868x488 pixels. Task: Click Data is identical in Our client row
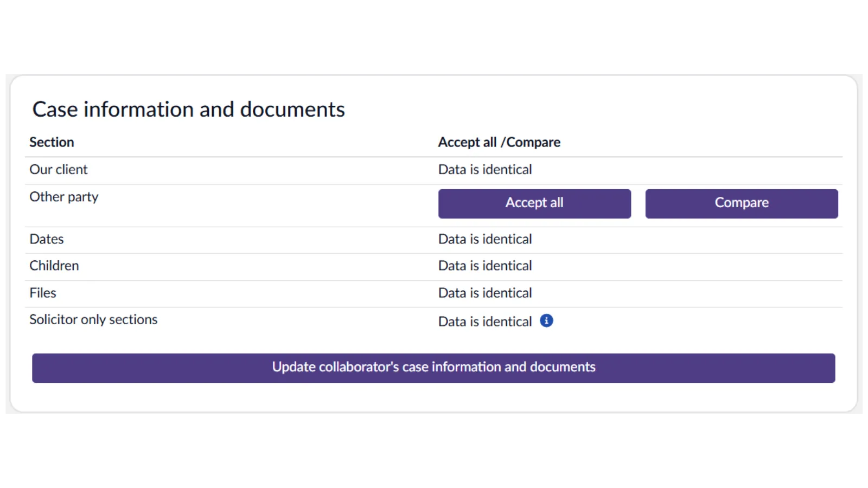pyautogui.click(x=485, y=170)
